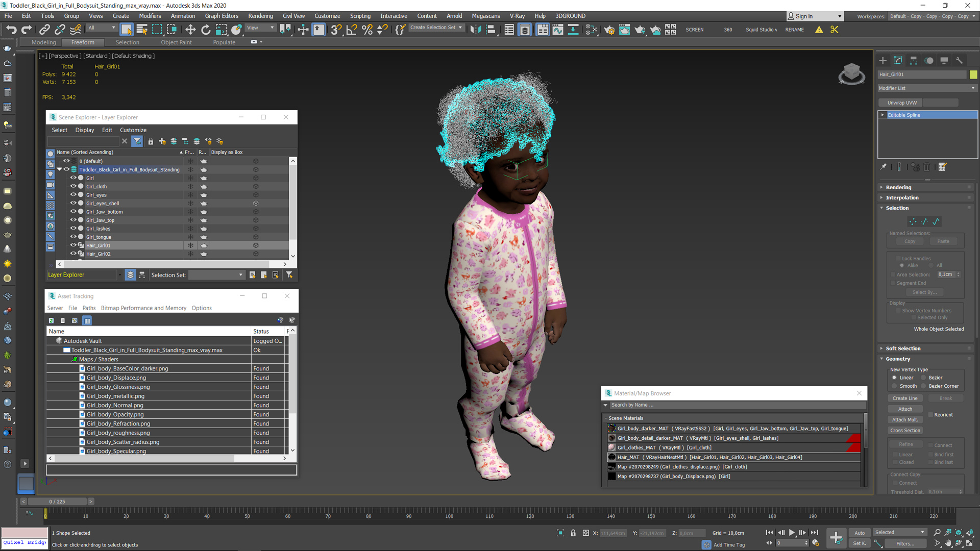Open the Rendering menu
Image resolution: width=980 pixels, height=551 pixels.
point(260,16)
